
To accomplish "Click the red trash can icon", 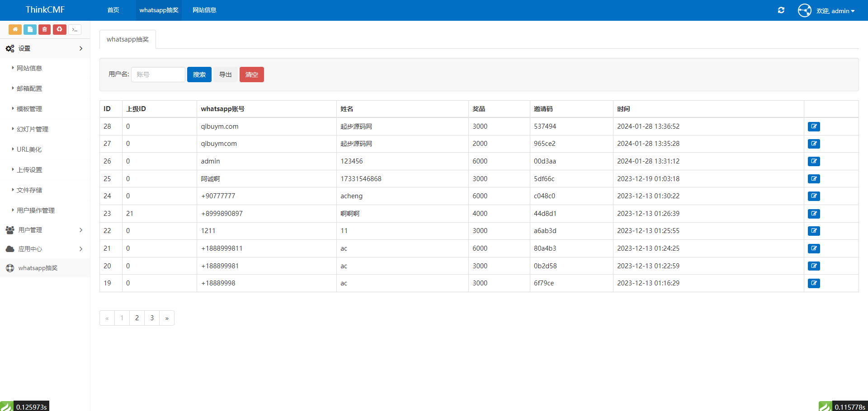I will pos(44,29).
